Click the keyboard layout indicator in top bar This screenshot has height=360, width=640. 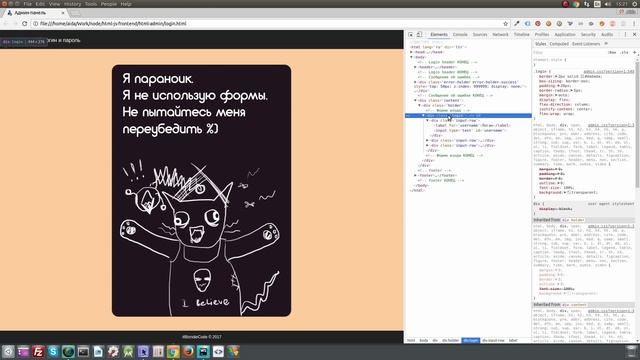(597, 4)
